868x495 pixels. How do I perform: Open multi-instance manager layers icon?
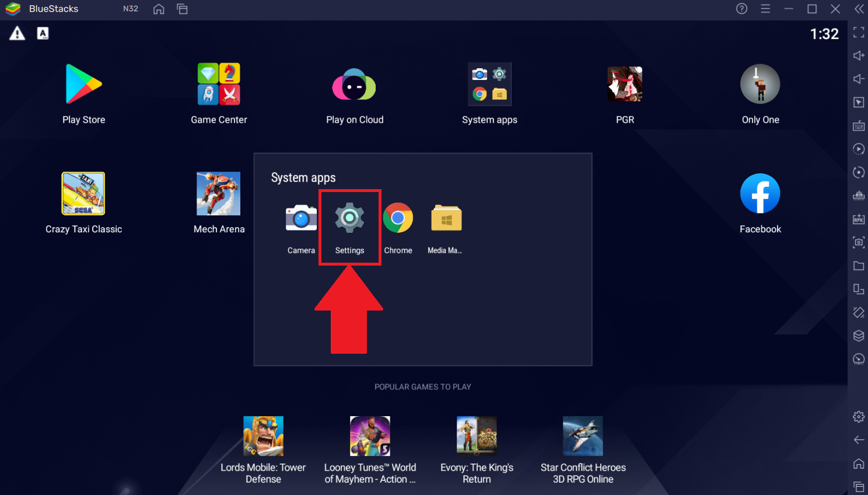tap(859, 336)
